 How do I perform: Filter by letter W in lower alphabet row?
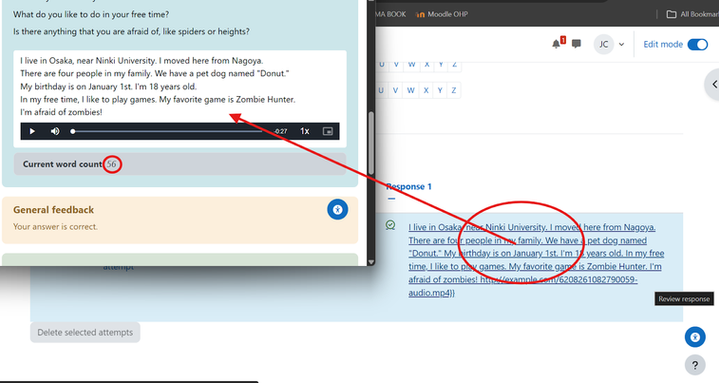tap(411, 90)
